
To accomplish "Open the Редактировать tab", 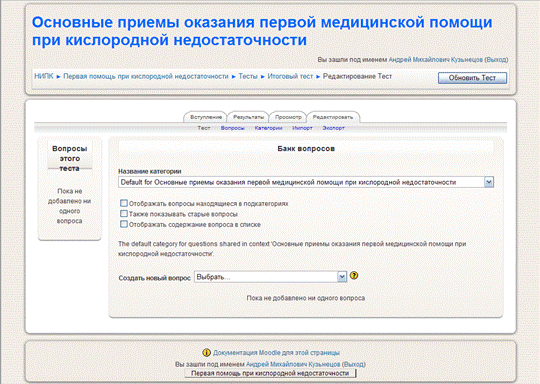I will 333,117.
